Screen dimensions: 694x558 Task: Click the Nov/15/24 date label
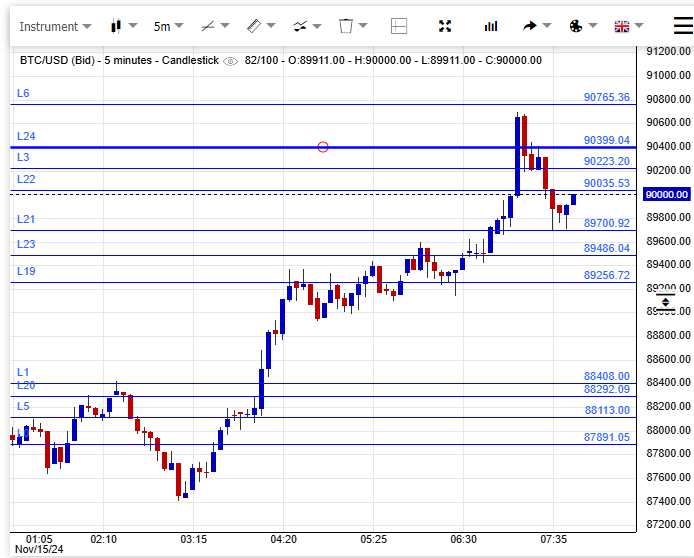(39, 550)
